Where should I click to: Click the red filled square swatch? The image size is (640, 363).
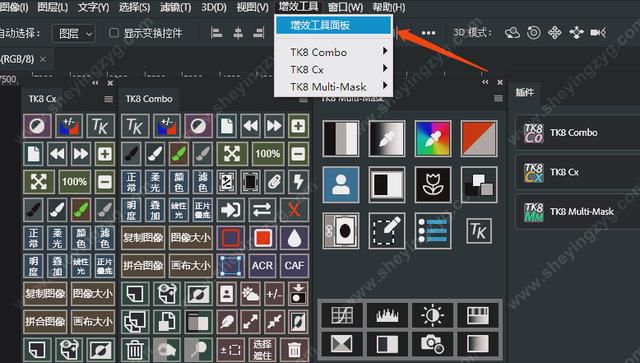tap(262, 237)
